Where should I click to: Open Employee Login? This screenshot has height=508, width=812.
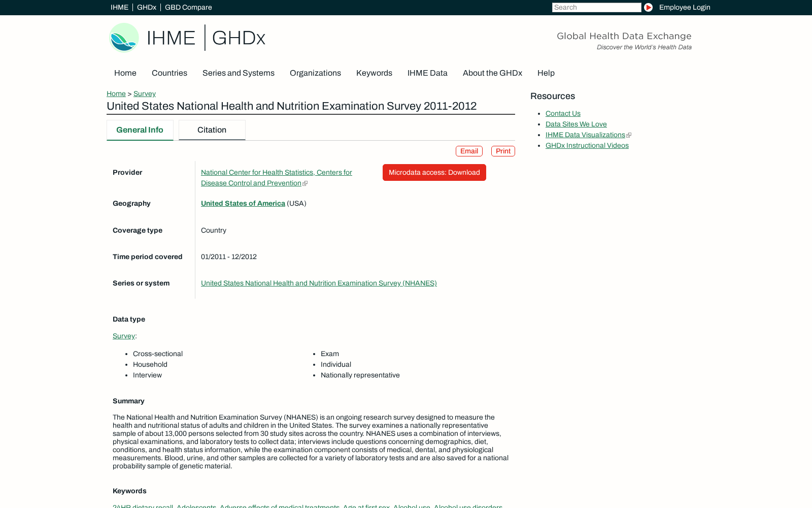(685, 7)
